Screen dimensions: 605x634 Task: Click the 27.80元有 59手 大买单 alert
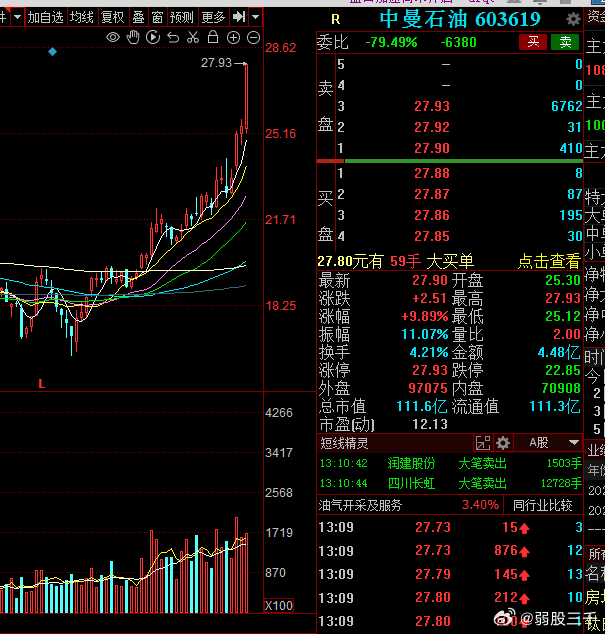(x=396, y=262)
